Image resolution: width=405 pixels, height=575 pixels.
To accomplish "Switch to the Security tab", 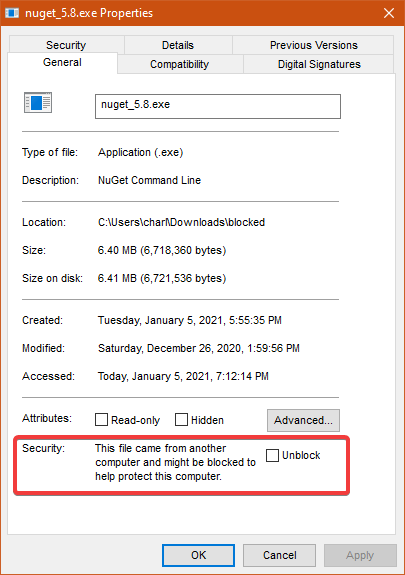I will (66, 45).
